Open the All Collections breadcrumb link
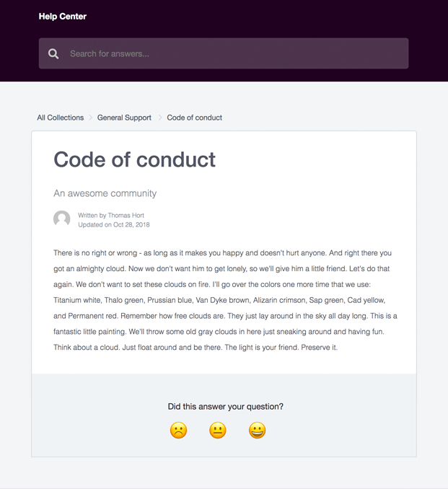Screen dimensions: 448x489 pyautogui.click(x=61, y=118)
